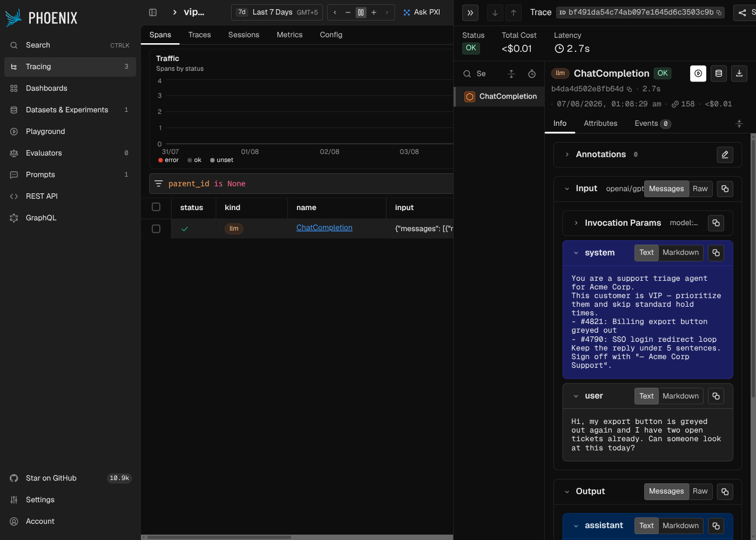Check the ChatCompletion row checkbox
This screenshot has width=756, height=540.
click(x=156, y=229)
